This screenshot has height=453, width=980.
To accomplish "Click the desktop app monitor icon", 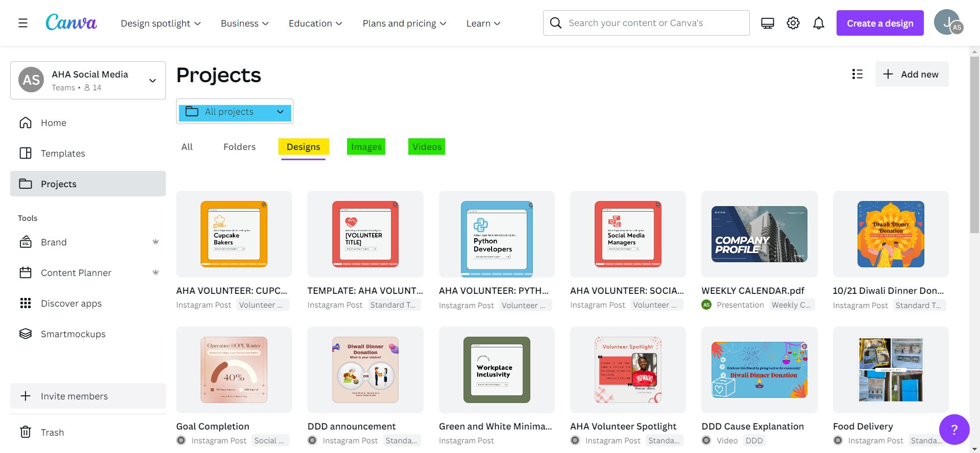I will (x=767, y=23).
